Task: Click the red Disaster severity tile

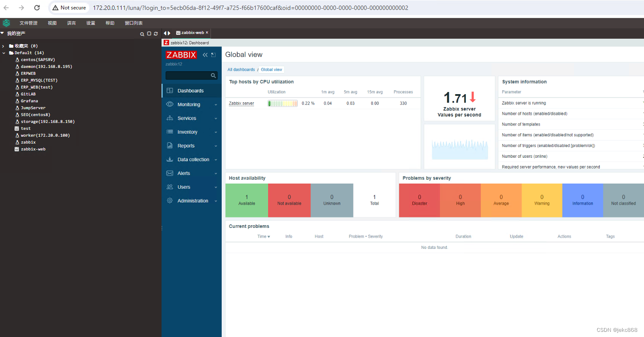Action: [419, 200]
